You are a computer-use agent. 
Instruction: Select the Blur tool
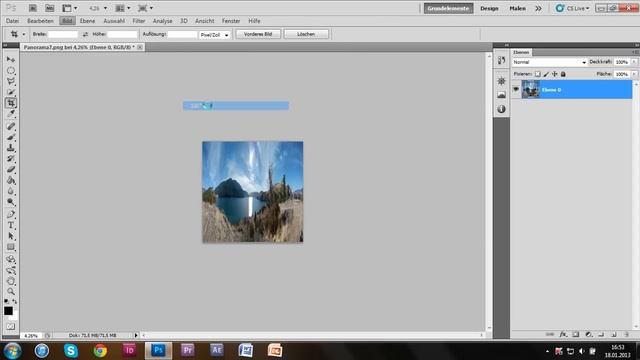[x=11, y=191]
